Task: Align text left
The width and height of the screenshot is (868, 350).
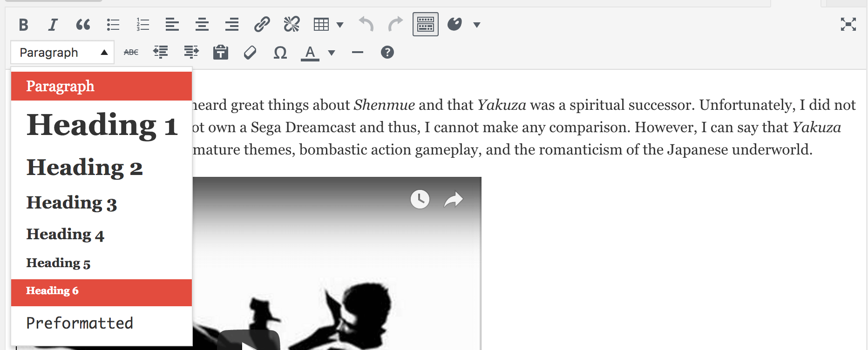Action: pos(172,24)
